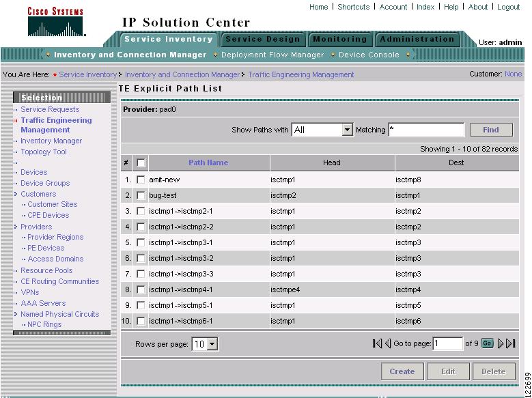This screenshot has height=398, width=532.
Task: Open Inventory Manager in sidebar
Action: (x=51, y=141)
